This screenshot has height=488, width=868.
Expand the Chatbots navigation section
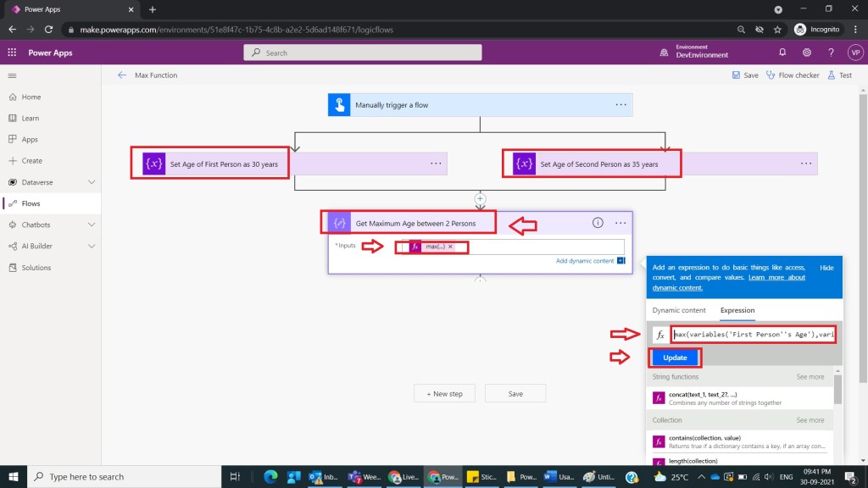92,225
